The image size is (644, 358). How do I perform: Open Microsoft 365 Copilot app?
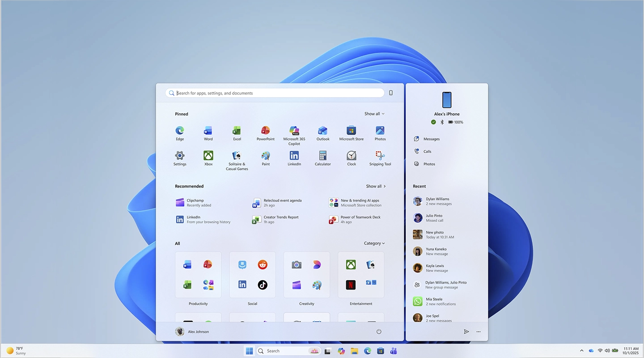(294, 135)
